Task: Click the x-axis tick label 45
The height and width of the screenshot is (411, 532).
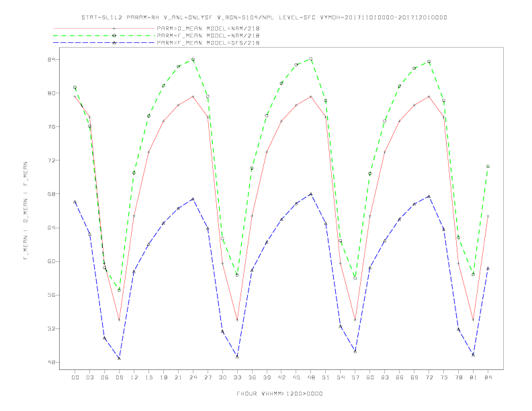Action: click(x=296, y=377)
